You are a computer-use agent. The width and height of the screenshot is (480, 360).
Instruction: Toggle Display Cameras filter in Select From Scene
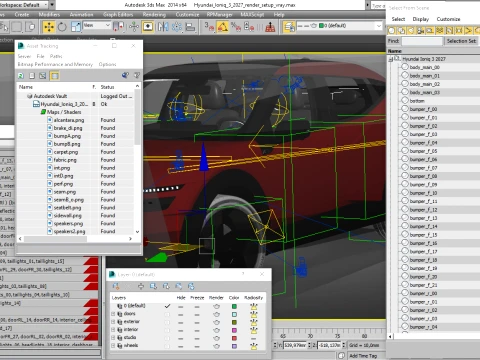pos(421,31)
